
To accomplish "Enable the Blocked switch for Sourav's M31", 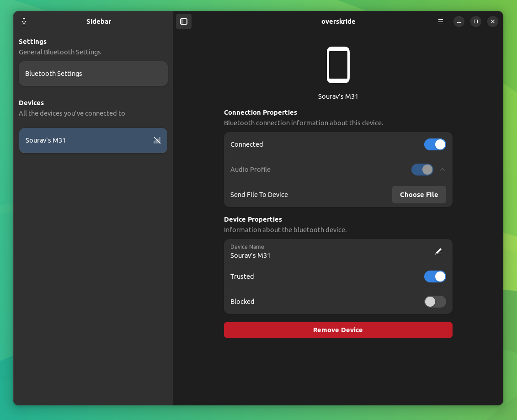I will [435, 302].
